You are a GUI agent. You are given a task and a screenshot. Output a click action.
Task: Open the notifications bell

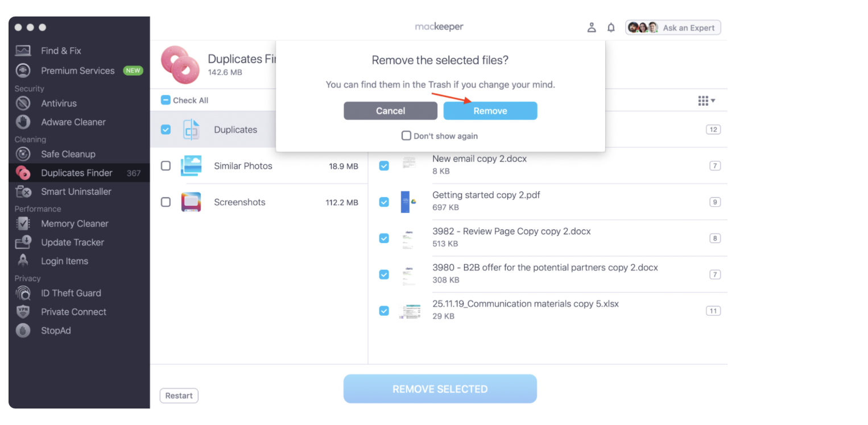click(611, 27)
